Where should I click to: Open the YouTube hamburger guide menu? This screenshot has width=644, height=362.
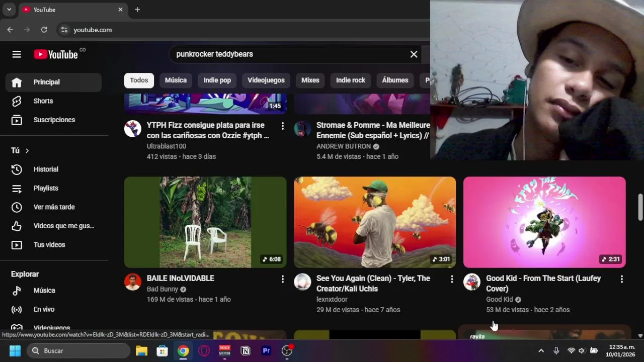click(x=17, y=54)
